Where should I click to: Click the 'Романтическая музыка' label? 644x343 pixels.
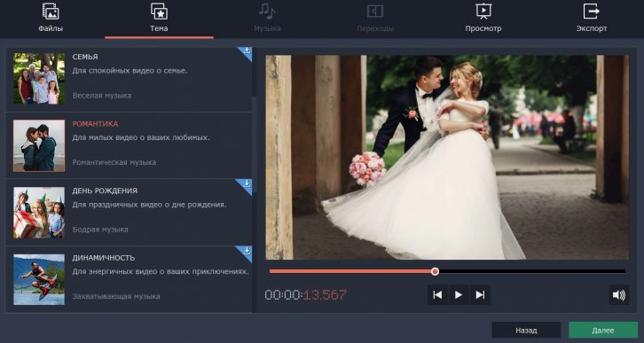click(x=114, y=162)
